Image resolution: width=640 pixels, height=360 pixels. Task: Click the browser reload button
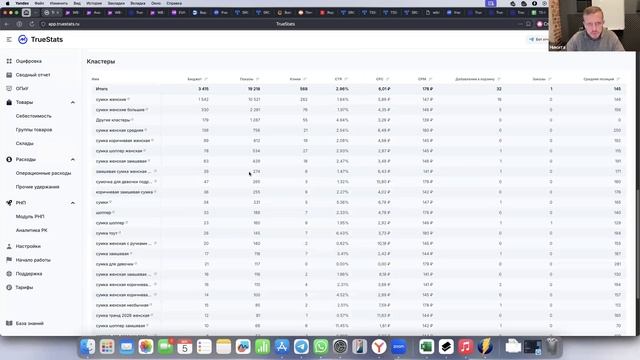pyautogui.click(x=31, y=24)
